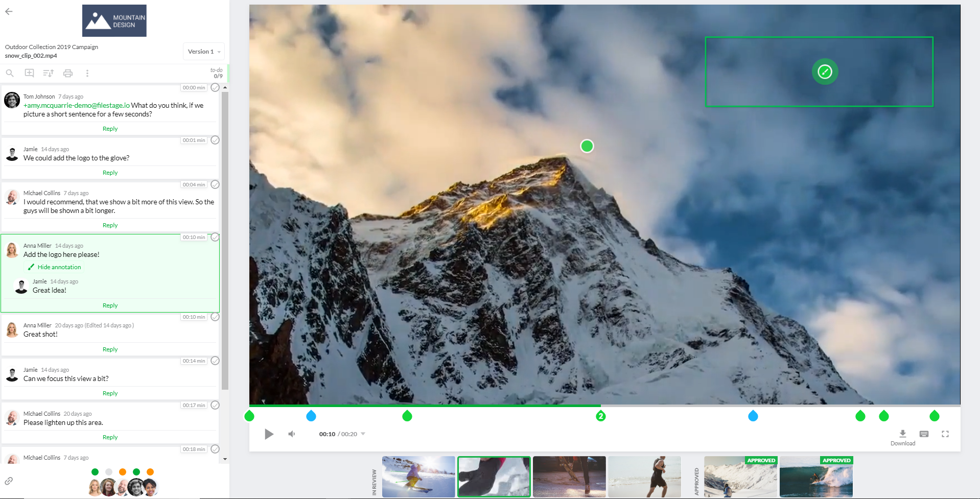Reply to 'Can we focus this view' comment
The image size is (980, 499).
point(110,393)
